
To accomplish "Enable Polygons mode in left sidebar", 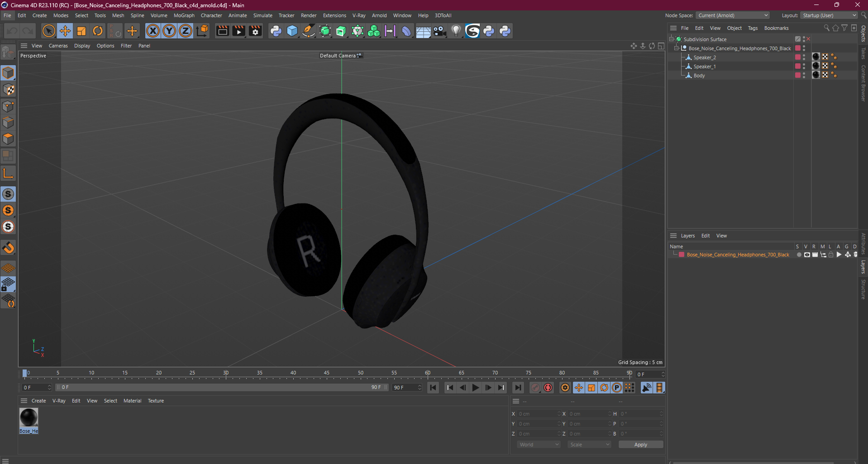I will click(8, 139).
